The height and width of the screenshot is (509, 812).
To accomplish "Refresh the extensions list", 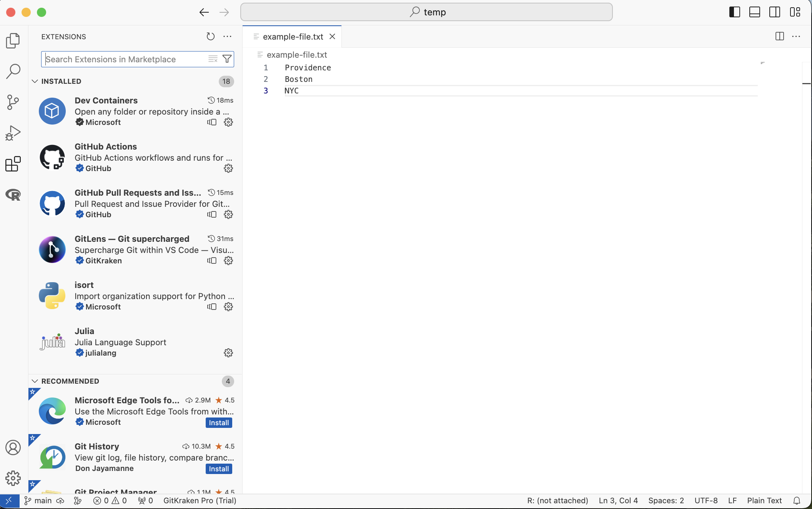I will point(210,37).
